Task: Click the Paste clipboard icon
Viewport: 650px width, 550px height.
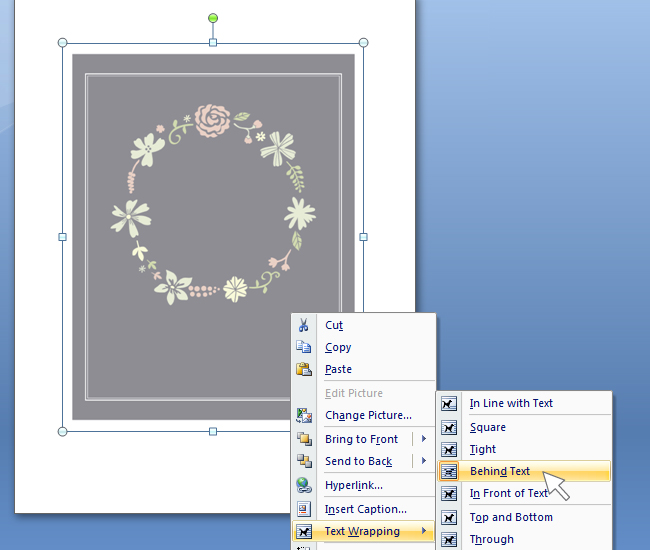Action: click(x=304, y=369)
